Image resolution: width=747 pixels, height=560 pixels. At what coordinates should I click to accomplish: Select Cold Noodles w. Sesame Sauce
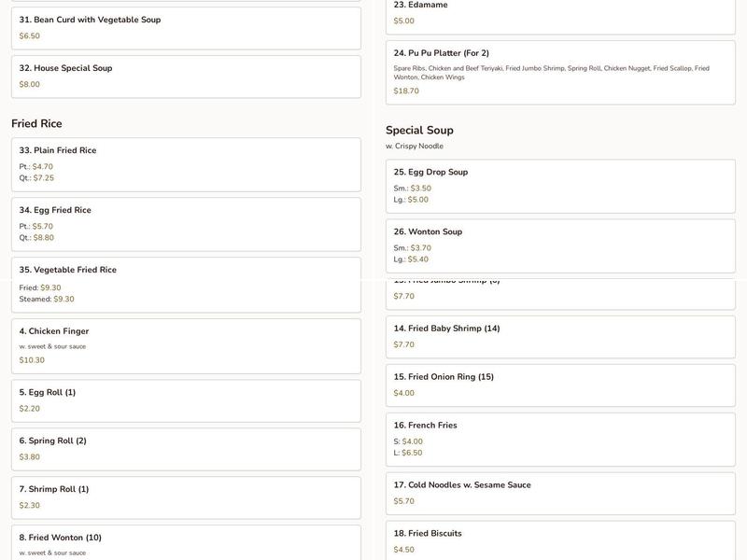[560, 493]
